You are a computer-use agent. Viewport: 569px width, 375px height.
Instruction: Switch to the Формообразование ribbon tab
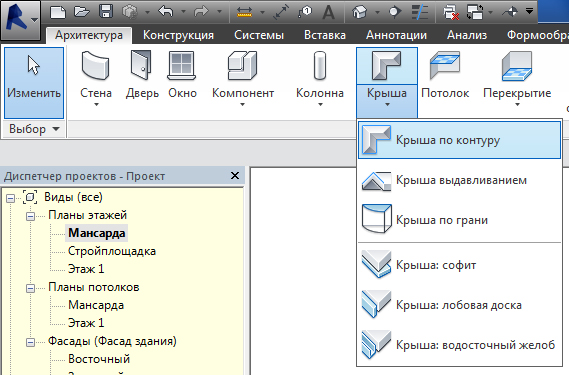[x=537, y=35]
